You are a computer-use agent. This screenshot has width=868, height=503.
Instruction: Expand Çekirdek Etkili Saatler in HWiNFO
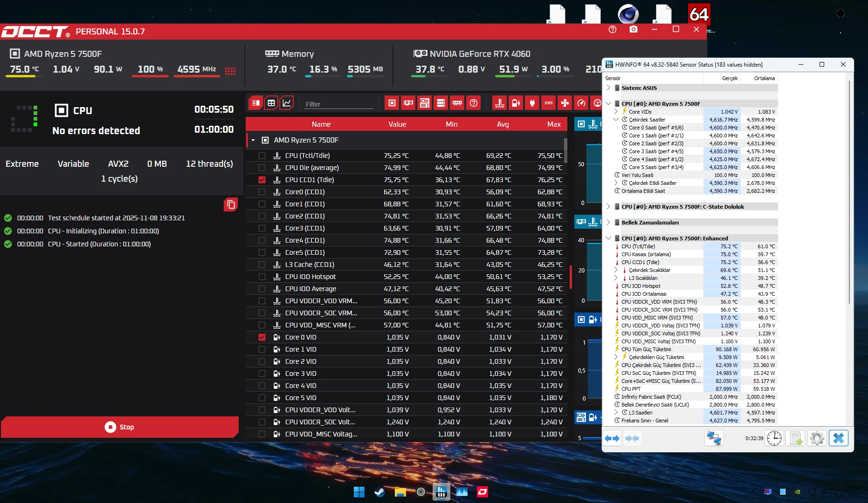616,183
